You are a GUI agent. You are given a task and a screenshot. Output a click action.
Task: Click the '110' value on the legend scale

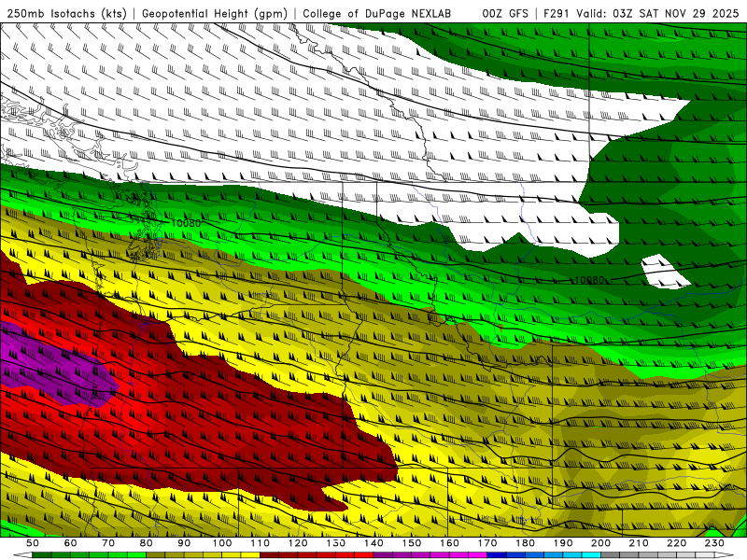[261, 543]
